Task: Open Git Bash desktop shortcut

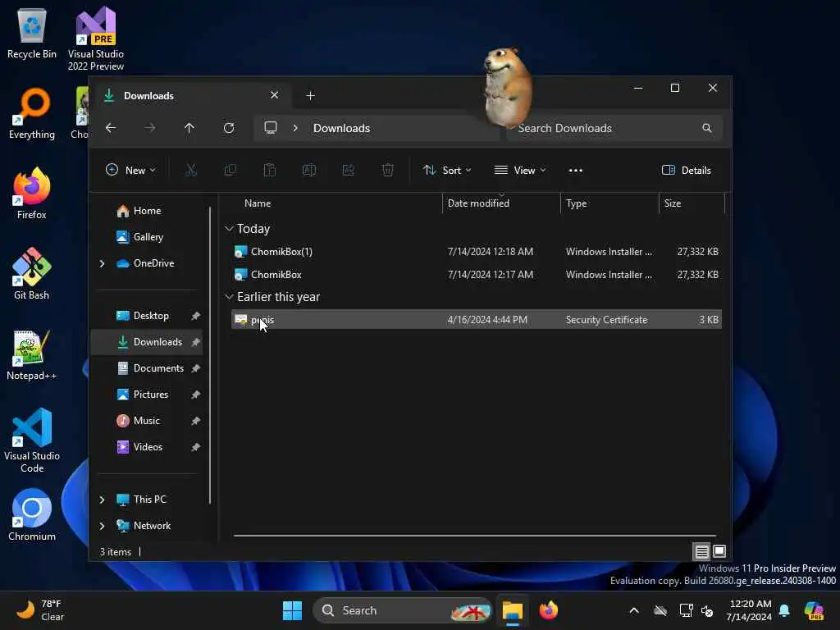Action: 32,274
